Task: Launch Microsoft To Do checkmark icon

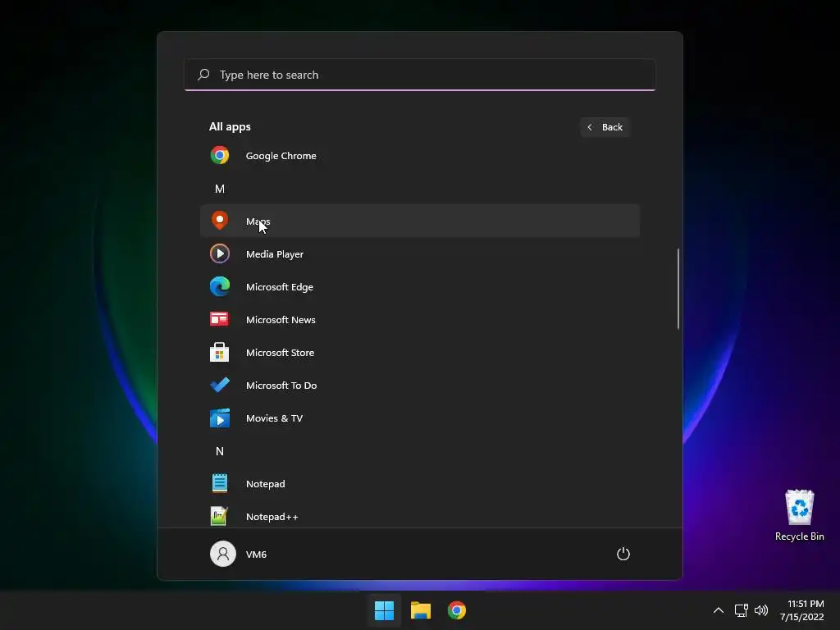Action: 220,385
